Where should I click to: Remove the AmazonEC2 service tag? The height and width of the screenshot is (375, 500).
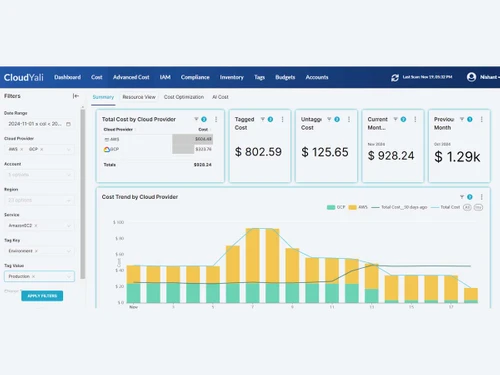36,226
